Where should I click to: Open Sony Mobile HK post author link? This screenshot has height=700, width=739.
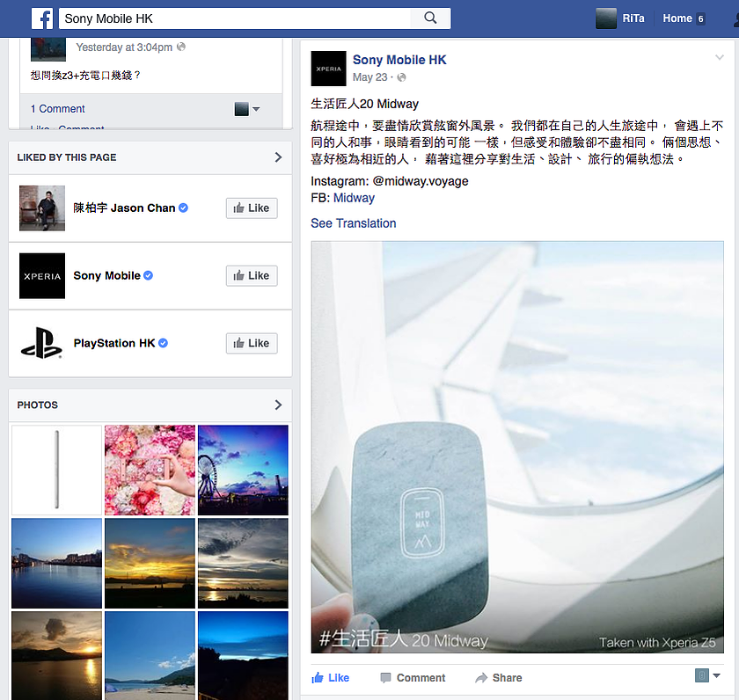[399, 60]
